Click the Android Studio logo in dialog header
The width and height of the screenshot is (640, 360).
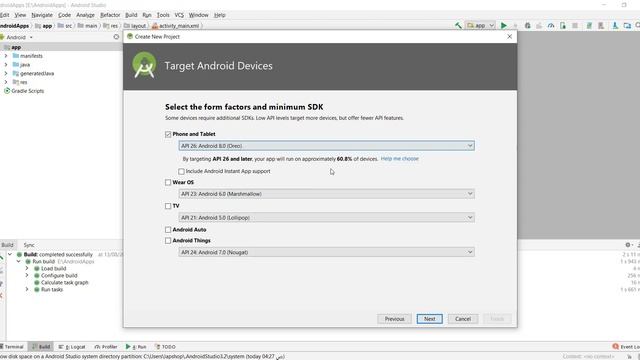click(x=144, y=65)
